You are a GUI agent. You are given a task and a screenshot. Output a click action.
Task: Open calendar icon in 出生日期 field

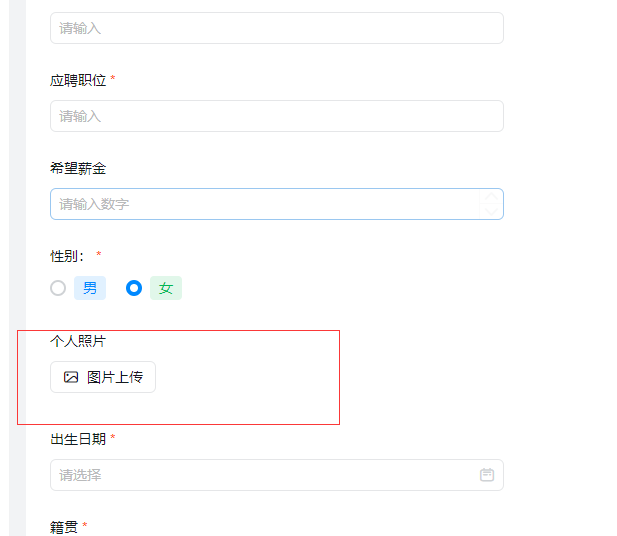487,475
